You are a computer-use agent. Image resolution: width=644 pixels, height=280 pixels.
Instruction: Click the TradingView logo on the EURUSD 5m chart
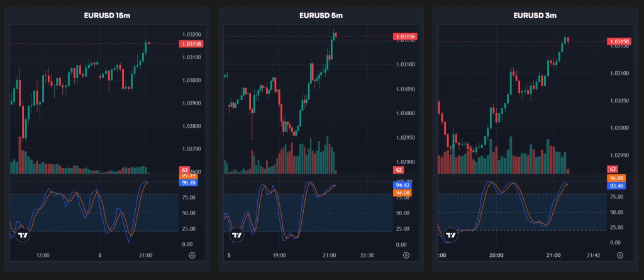pyautogui.click(x=236, y=235)
